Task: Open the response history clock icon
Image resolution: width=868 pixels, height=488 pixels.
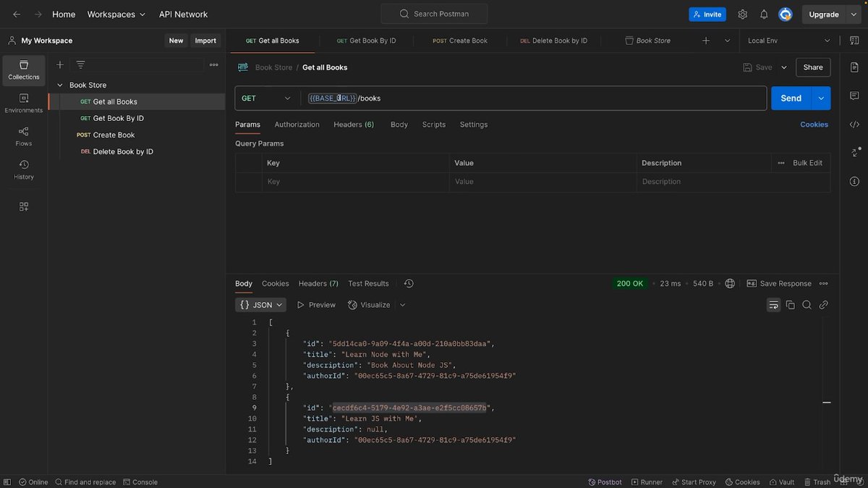Action: (409, 284)
